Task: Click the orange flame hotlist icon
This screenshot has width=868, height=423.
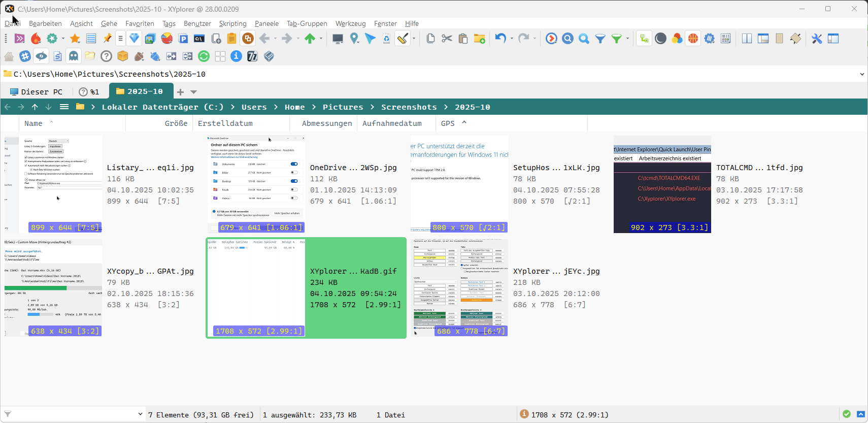Action: pos(36,39)
